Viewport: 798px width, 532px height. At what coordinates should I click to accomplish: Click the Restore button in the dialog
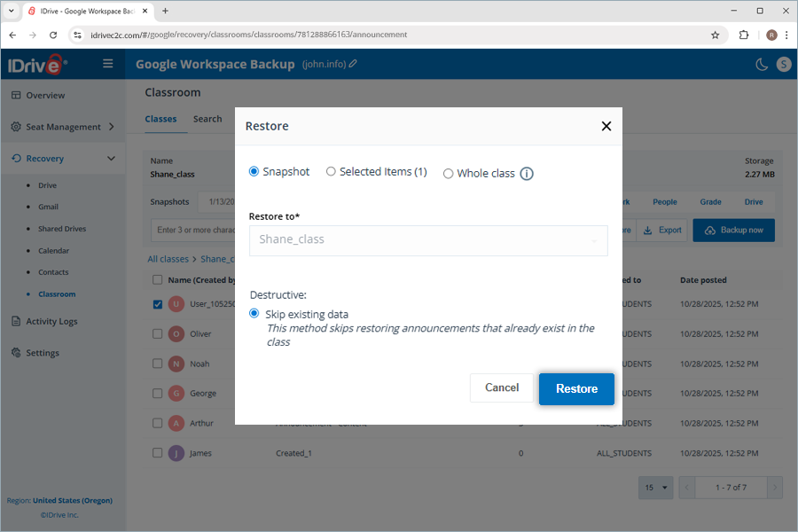coord(576,387)
